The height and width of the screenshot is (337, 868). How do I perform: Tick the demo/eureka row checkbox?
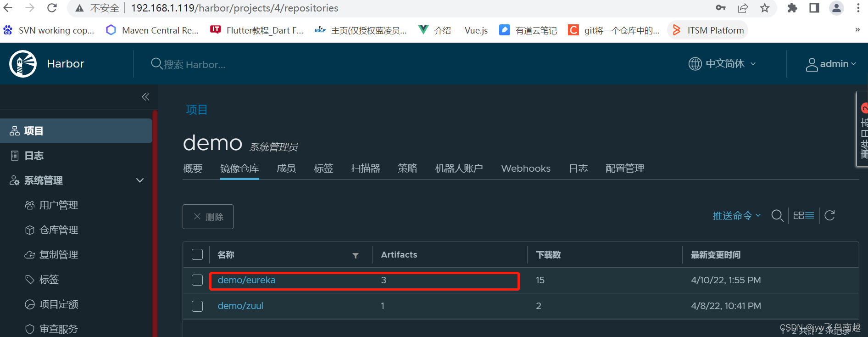tap(197, 280)
